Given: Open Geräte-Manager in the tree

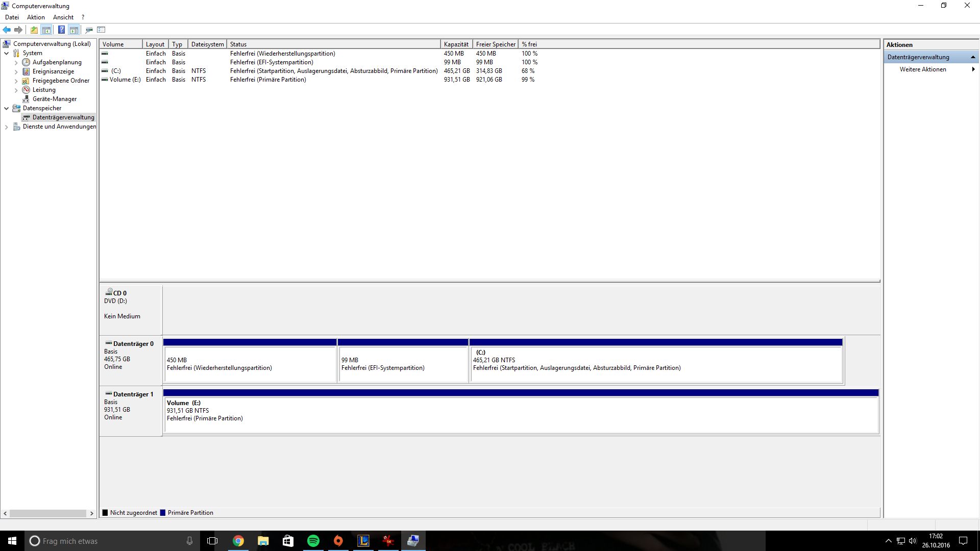Looking at the screenshot, I should (x=54, y=99).
